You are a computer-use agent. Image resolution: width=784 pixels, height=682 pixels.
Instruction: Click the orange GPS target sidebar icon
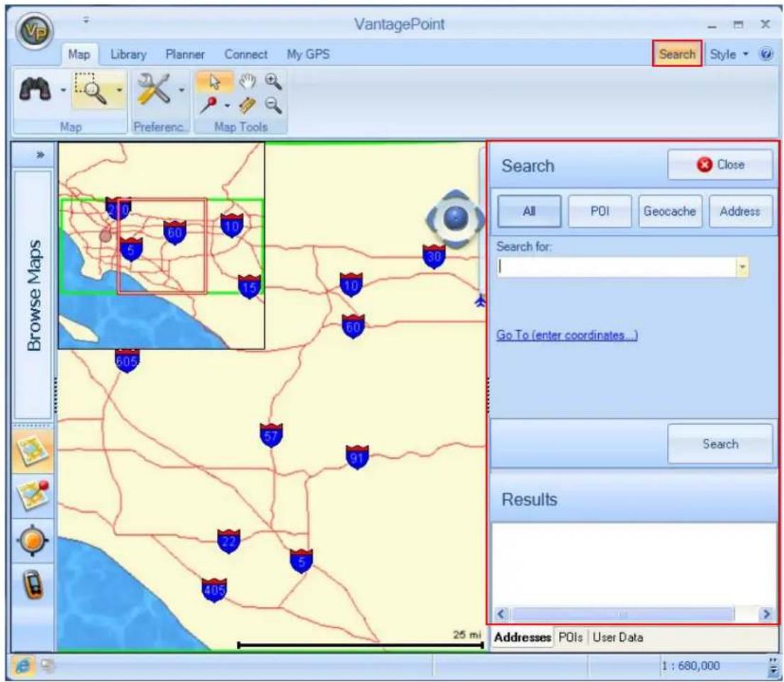click(x=33, y=540)
